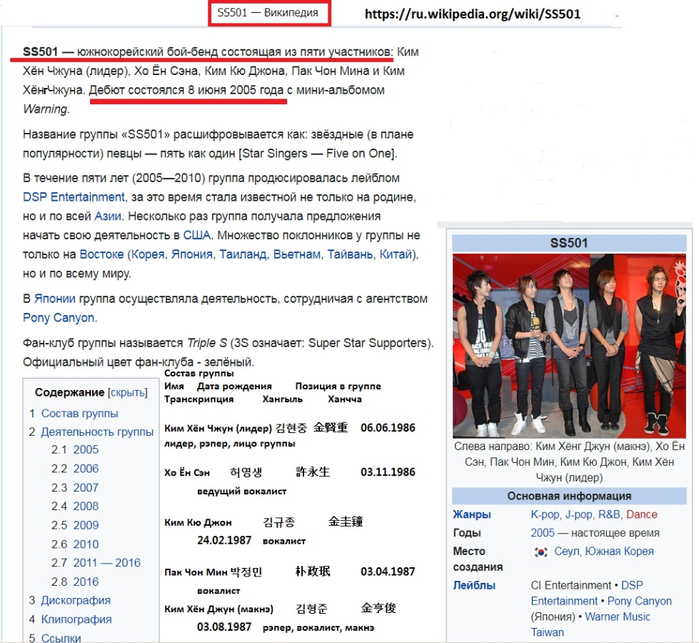Open the 2006 subsection in the contents
Image resolution: width=699 pixels, height=643 pixels.
pos(86,469)
